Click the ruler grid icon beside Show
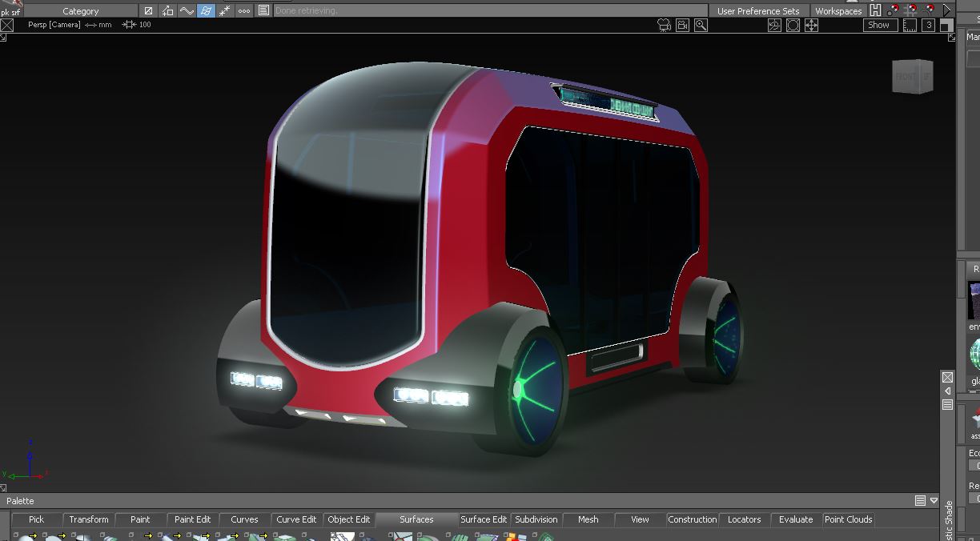Screen dimensions: 980x541 point(910,25)
